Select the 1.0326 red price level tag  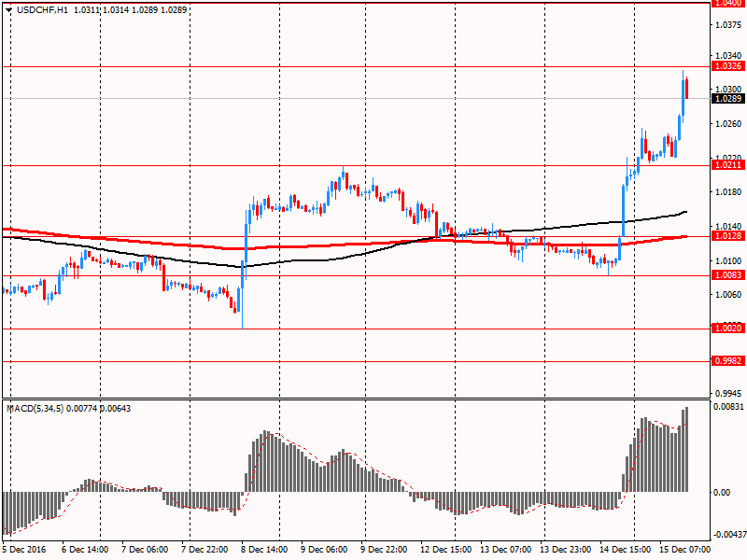726,66
